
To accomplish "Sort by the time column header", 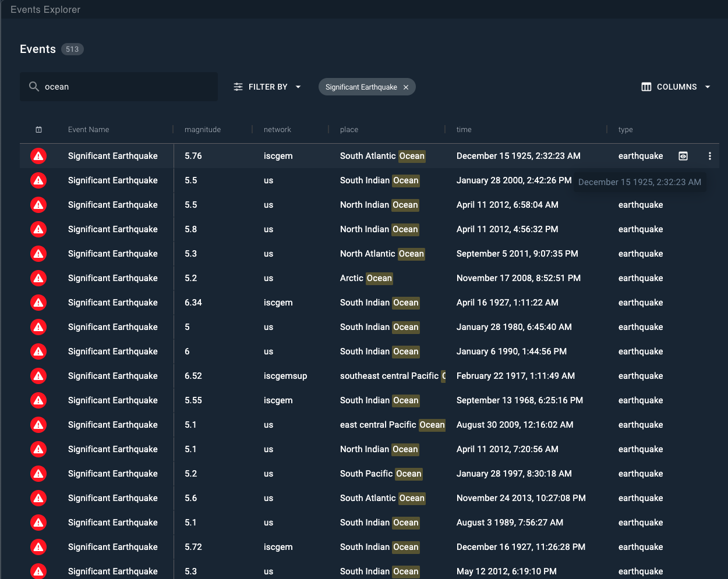I will pos(464,129).
